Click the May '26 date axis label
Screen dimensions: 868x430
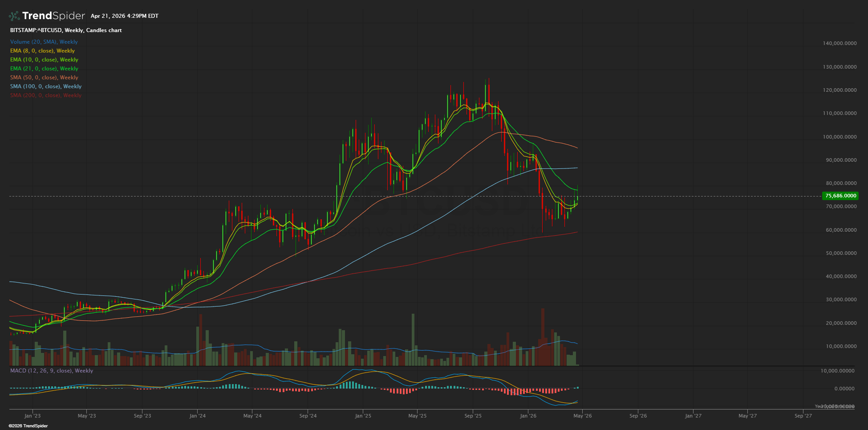pos(582,416)
